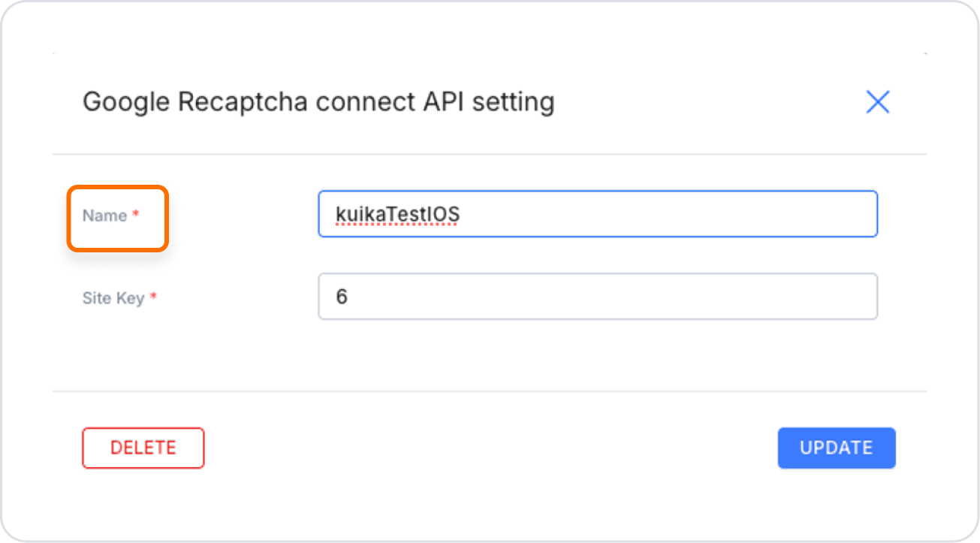Click the red asterisk beside Site Key

(x=153, y=297)
